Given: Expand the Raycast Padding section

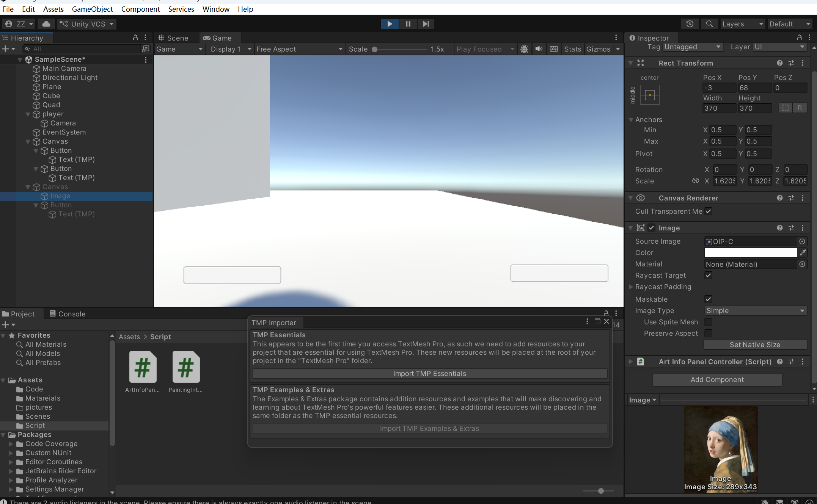Looking at the screenshot, I should (x=631, y=287).
